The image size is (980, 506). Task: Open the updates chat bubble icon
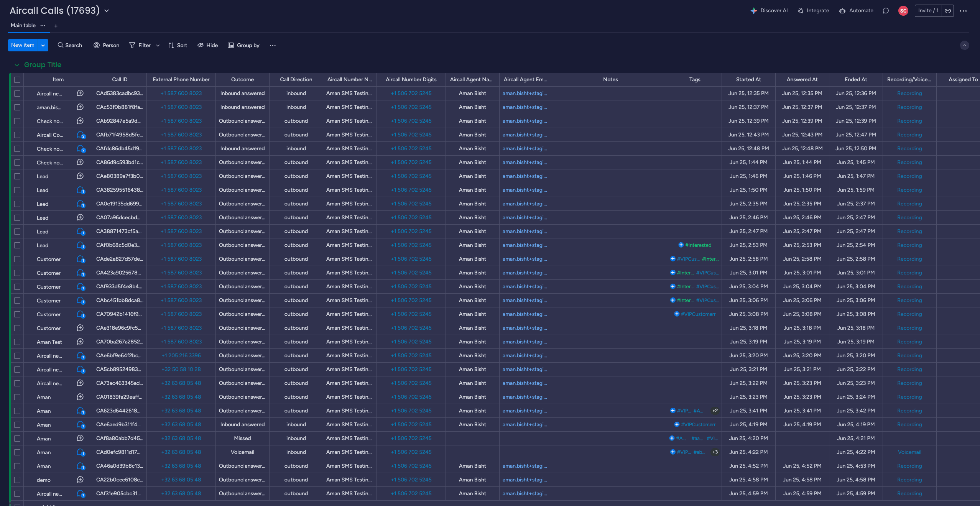(886, 10)
